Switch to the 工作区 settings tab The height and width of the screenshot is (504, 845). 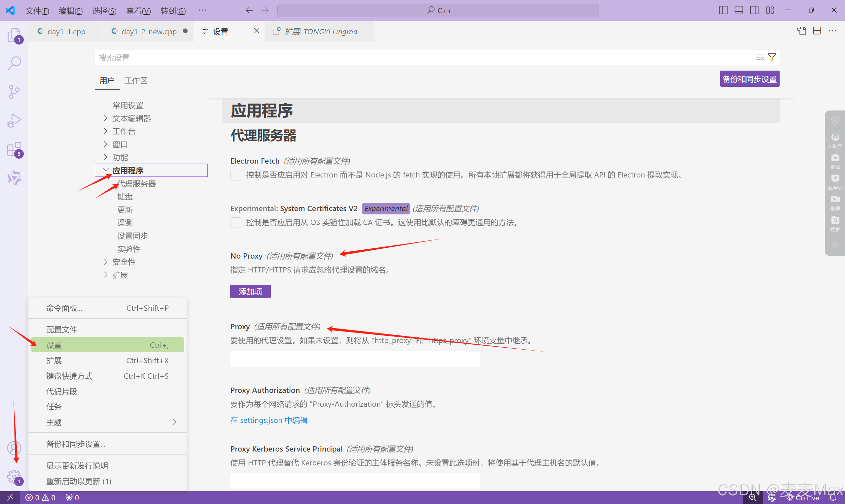136,80
